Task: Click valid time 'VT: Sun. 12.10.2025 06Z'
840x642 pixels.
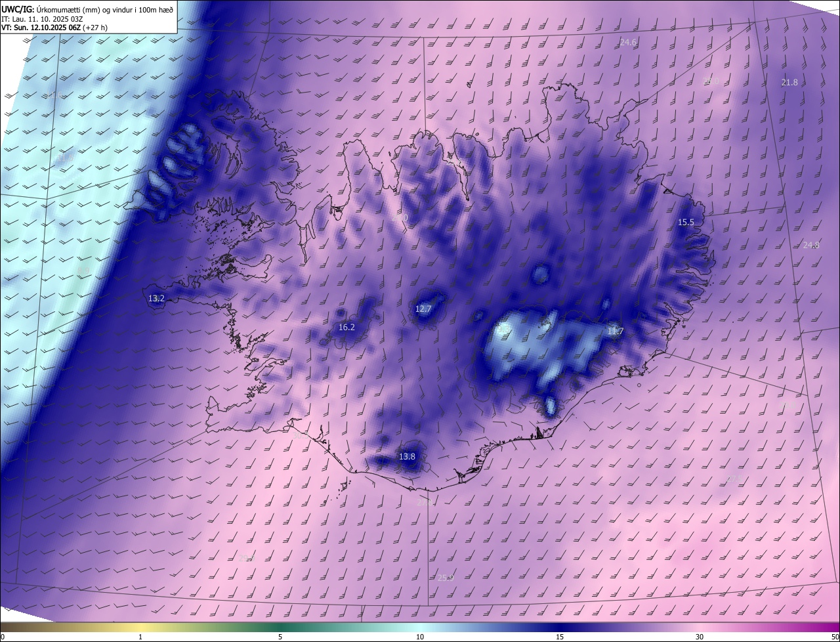Action: point(41,28)
